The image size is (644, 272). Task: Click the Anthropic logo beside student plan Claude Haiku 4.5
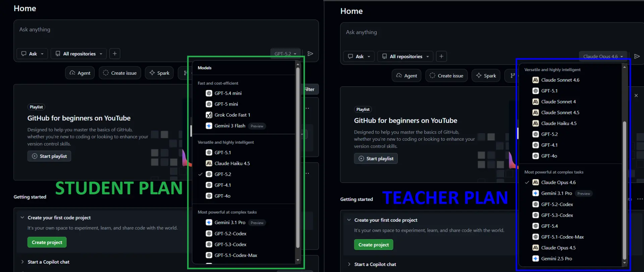coord(209,163)
